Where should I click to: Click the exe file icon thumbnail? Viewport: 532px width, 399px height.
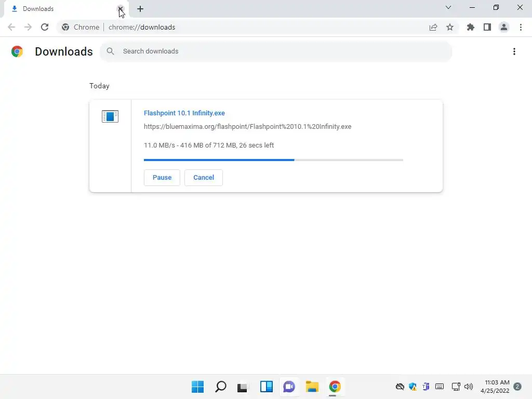110,116
